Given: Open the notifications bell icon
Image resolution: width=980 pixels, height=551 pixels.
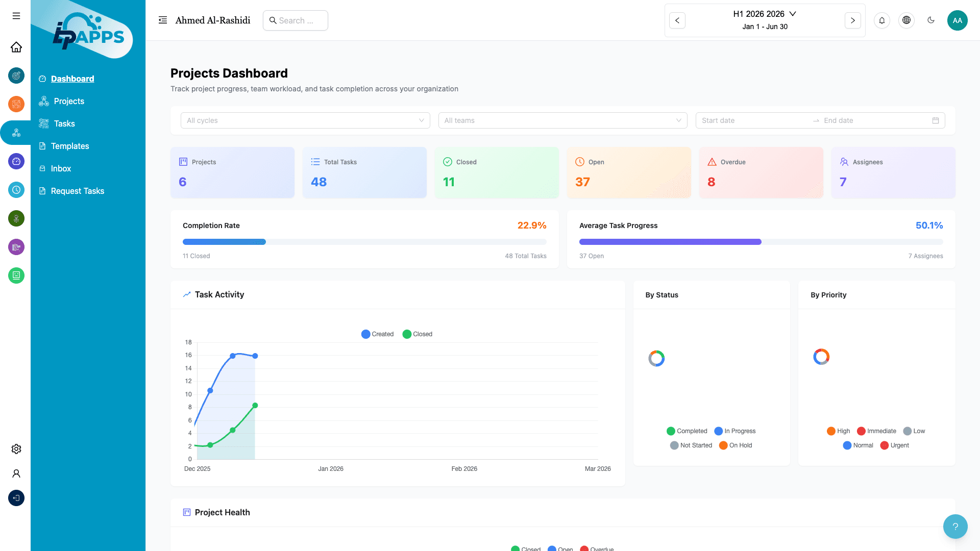Looking at the screenshot, I should click(882, 20).
